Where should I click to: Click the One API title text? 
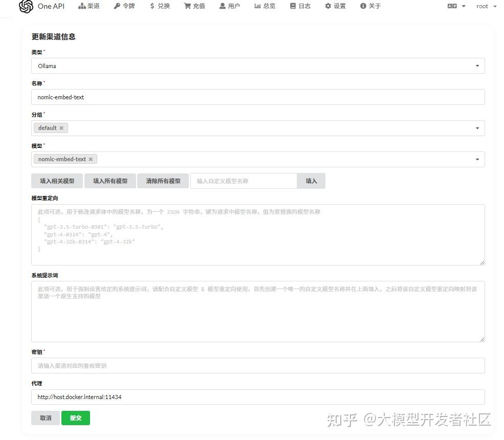(51, 6)
